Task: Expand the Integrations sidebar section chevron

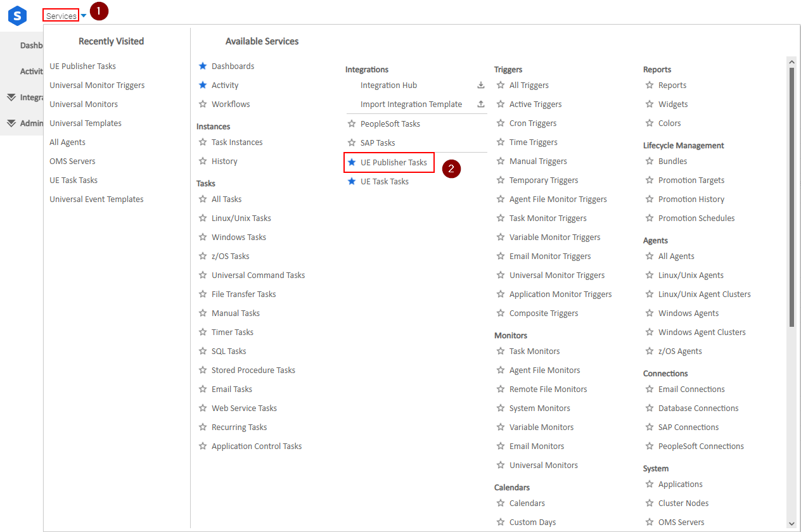Action: click(x=11, y=98)
